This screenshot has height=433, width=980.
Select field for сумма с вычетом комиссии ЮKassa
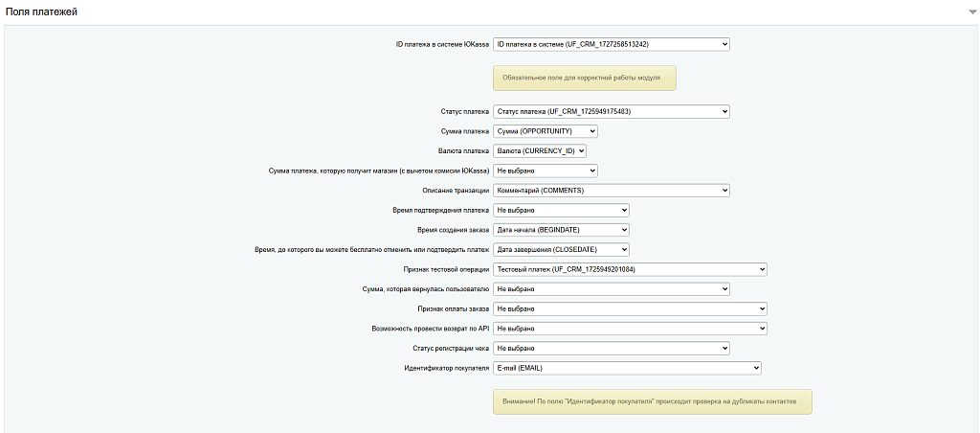pos(545,171)
